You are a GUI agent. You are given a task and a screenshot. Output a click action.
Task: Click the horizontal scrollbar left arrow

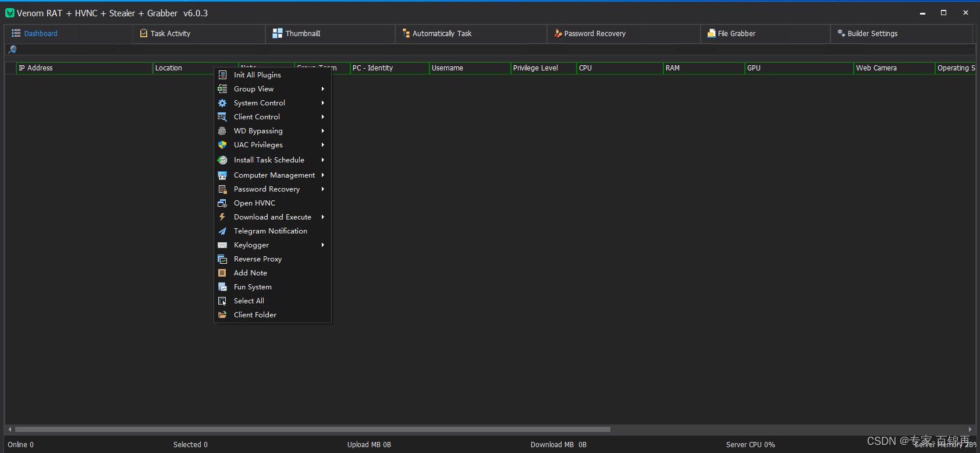(x=10, y=430)
